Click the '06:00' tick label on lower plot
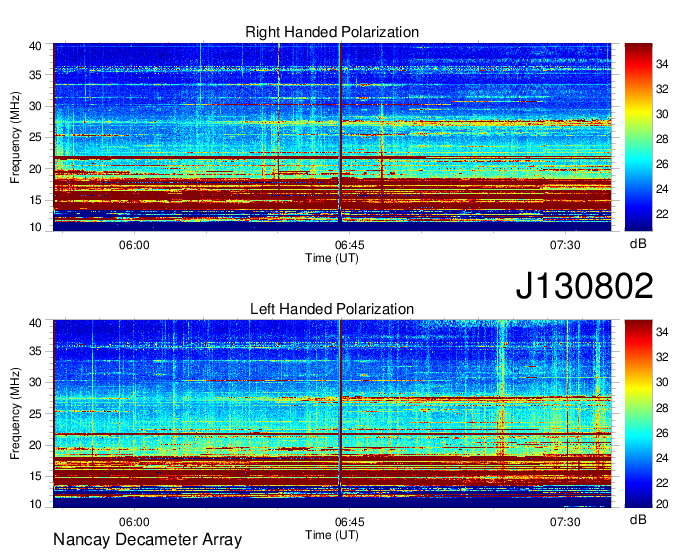Image resolution: width=680 pixels, height=552 pixels. click(134, 522)
